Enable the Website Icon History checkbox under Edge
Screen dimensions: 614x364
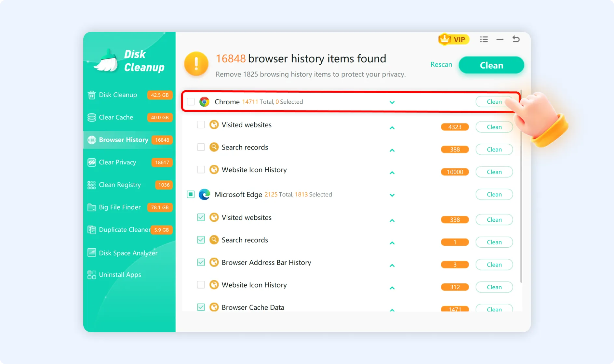pos(201,284)
